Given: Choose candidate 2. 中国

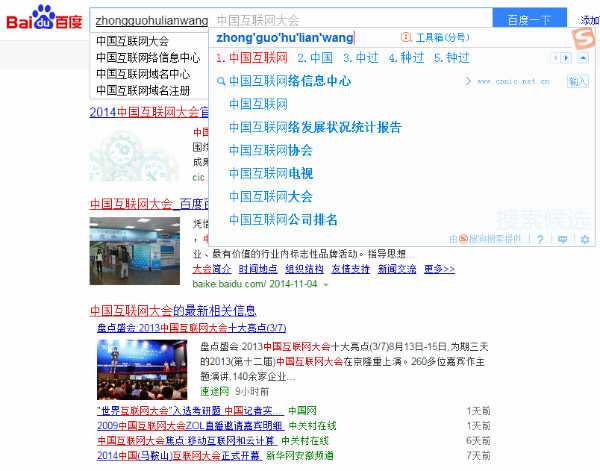Looking at the screenshot, I should tap(315, 58).
